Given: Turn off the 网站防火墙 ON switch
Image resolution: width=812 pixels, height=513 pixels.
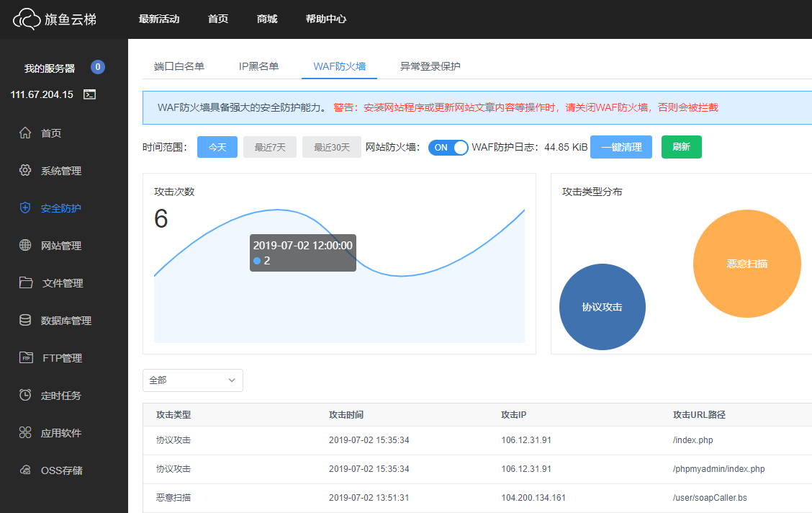Looking at the screenshot, I should pyautogui.click(x=448, y=148).
